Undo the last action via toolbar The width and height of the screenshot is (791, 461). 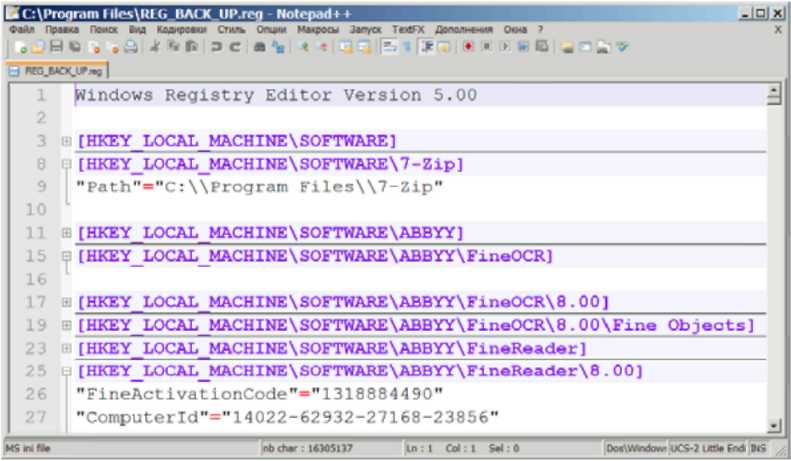pyautogui.click(x=216, y=47)
